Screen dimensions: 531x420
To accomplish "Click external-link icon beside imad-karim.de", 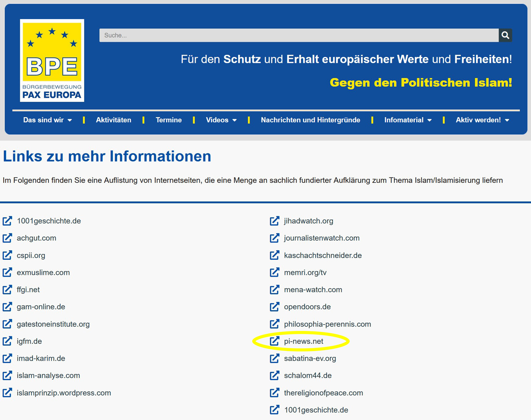I will (x=8, y=358).
